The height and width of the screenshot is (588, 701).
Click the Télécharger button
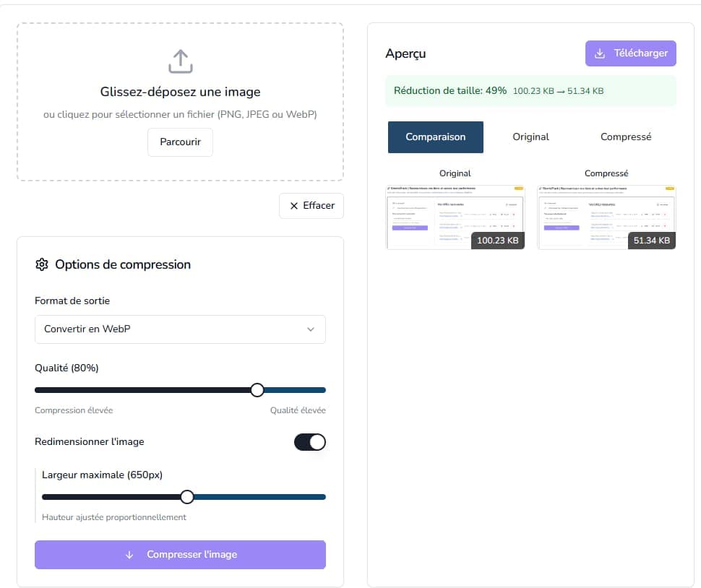[630, 53]
